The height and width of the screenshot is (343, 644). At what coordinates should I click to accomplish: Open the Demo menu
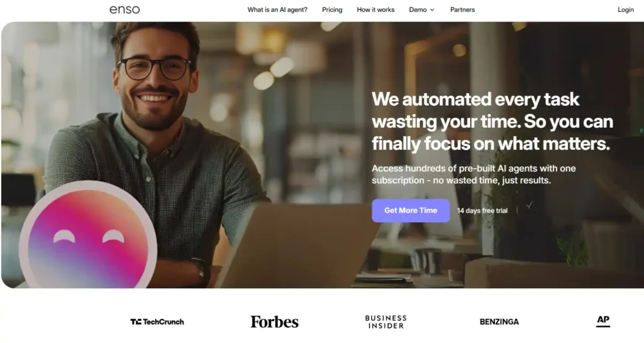(x=421, y=9)
